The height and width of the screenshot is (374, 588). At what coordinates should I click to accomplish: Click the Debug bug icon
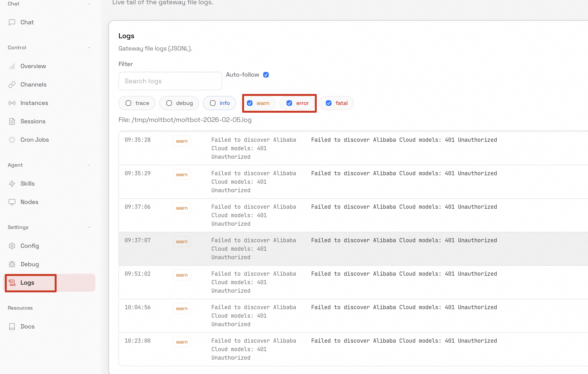pyautogui.click(x=12, y=264)
